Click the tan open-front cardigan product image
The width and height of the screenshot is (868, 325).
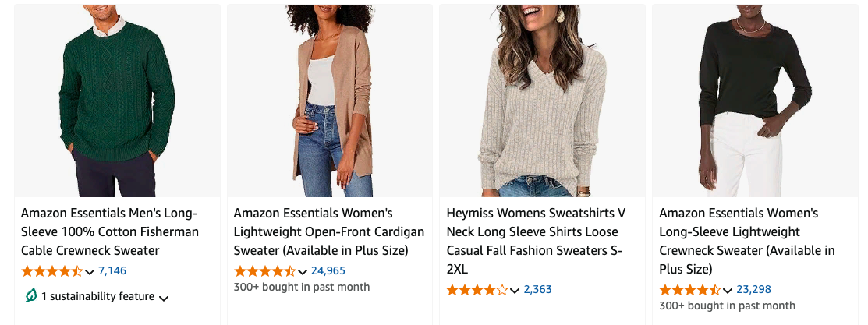tap(330, 101)
